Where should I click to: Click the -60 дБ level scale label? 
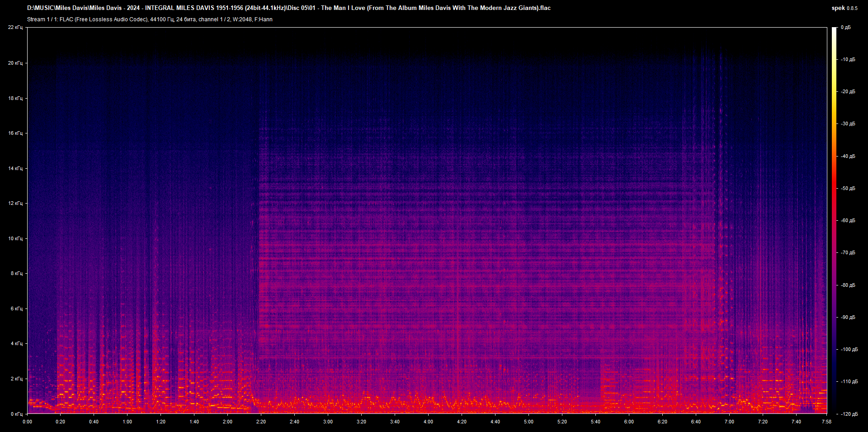(848, 221)
